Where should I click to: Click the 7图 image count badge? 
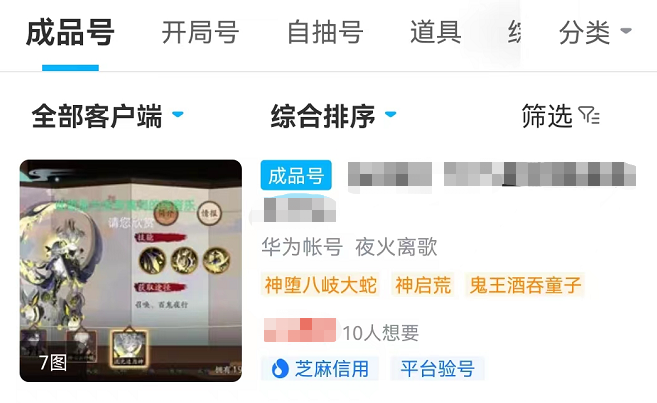53,362
